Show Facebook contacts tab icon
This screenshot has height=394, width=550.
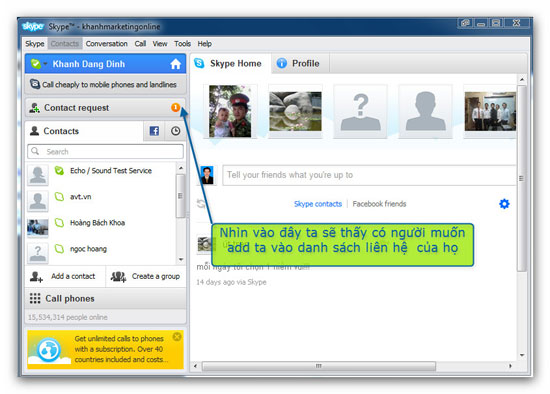[154, 131]
